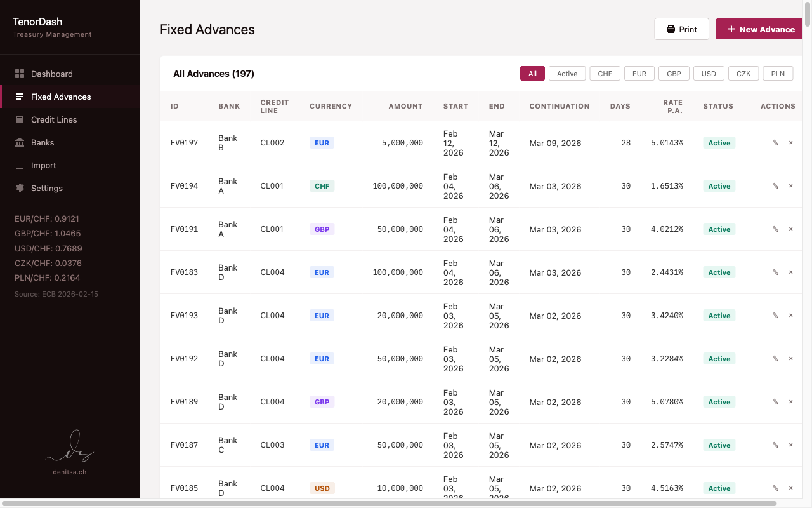This screenshot has width=812, height=508.
Task: Edit advance FV0197 using the pencil icon
Action: [x=775, y=142]
